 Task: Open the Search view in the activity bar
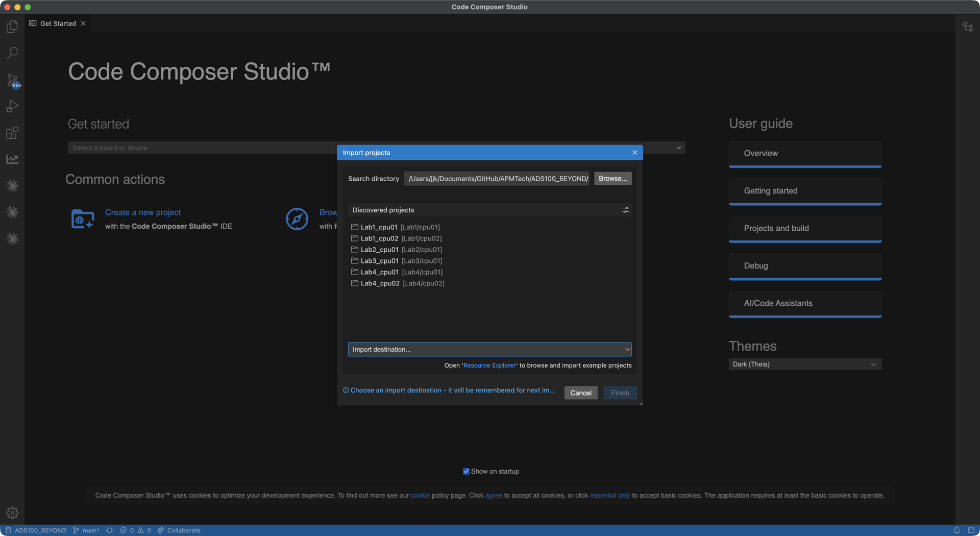(12, 53)
